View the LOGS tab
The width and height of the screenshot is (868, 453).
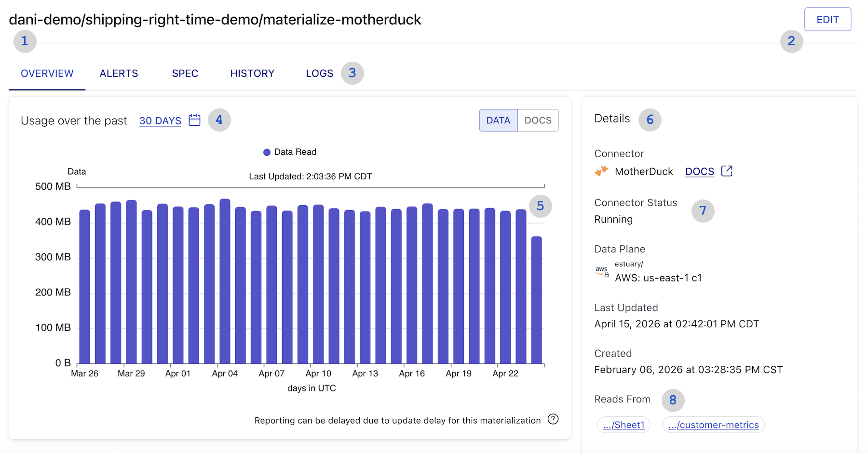[x=319, y=73]
